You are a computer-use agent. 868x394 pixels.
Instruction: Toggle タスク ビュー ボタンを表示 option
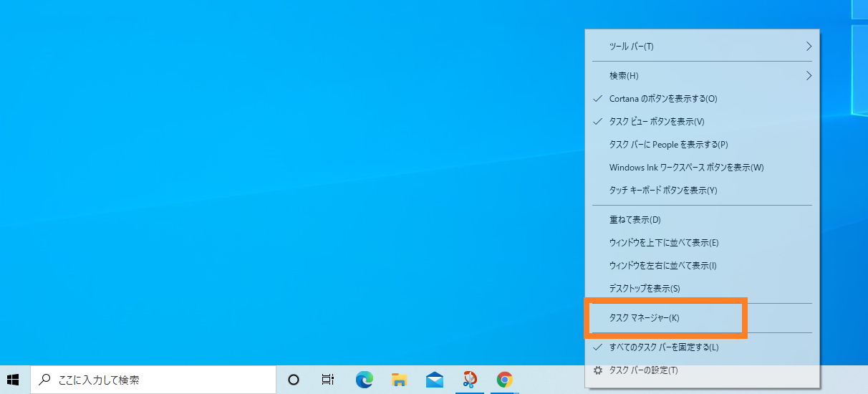tap(702, 121)
